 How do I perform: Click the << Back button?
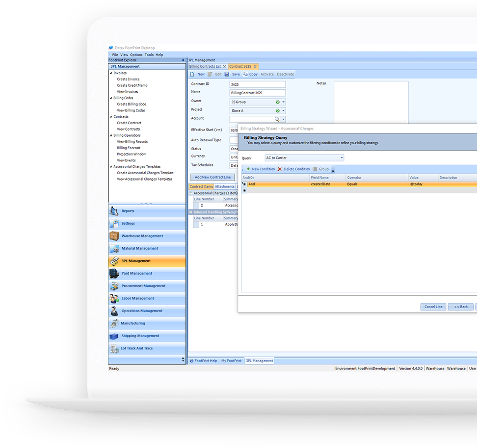pyautogui.click(x=461, y=307)
